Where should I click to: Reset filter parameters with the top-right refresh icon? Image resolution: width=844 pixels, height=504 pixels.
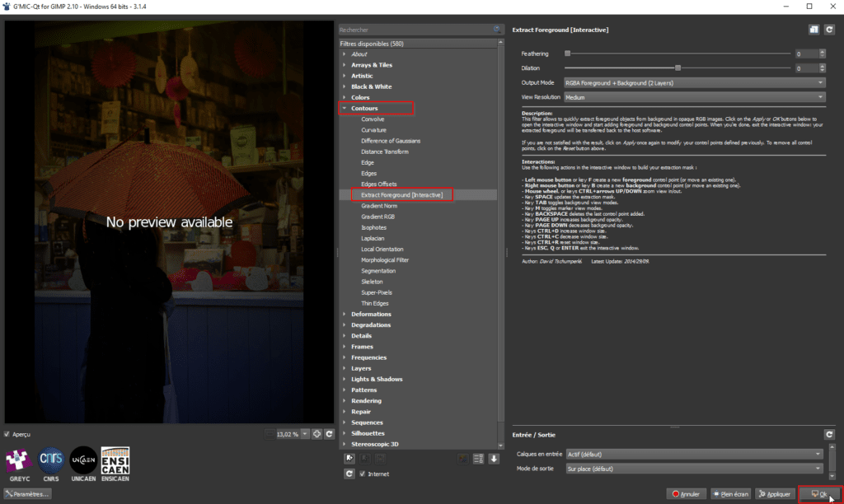coord(828,30)
